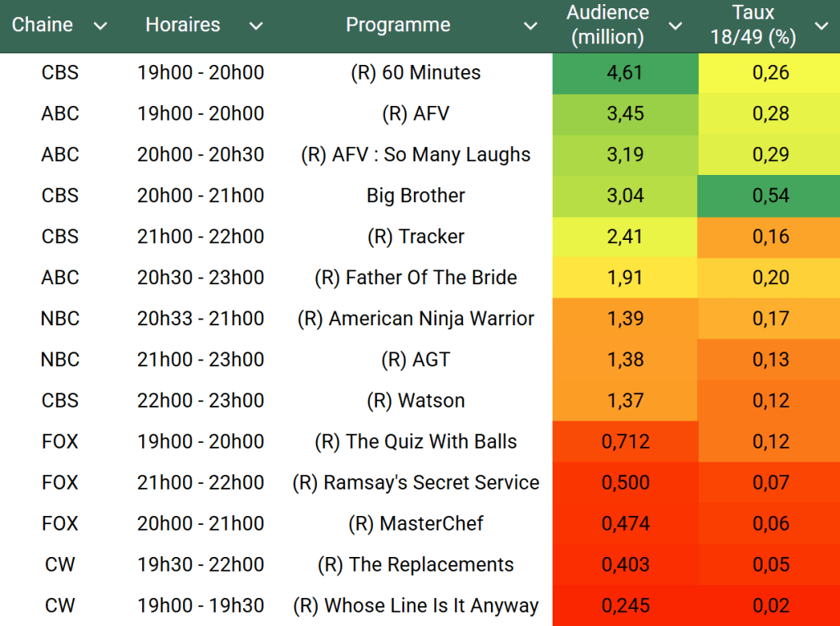Select the 20h33 - 21h00 time cell

click(200, 319)
